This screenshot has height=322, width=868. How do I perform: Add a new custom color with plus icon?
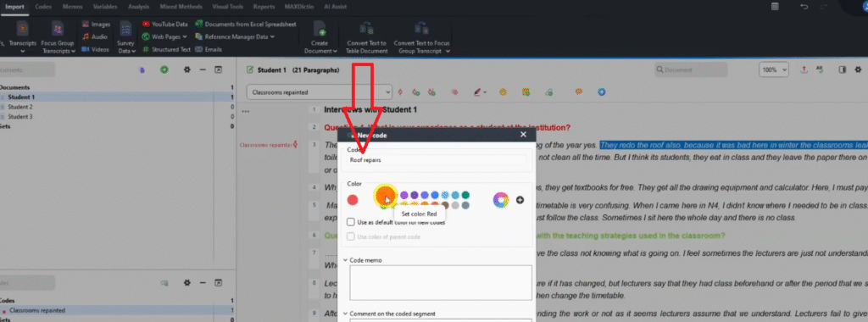click(520, 200)
